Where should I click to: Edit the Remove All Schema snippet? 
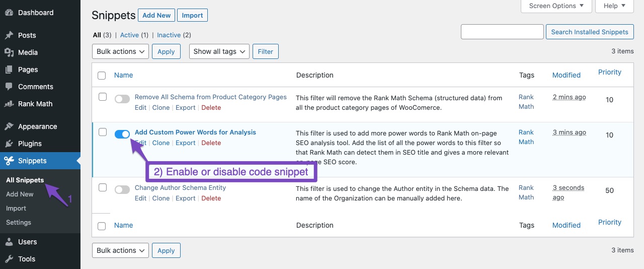(x=140, y=108)
